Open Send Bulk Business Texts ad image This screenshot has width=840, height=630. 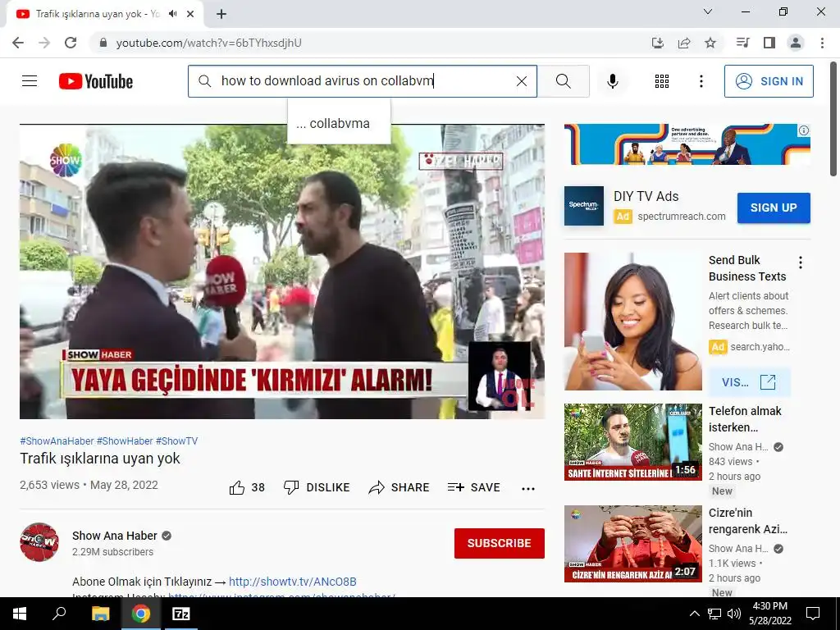pos(632,322)
